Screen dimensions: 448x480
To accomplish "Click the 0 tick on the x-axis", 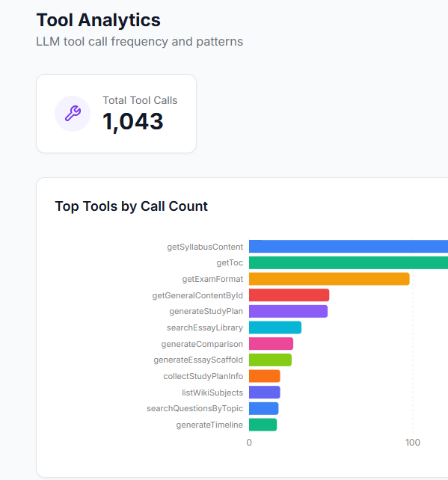I will tap(249, 443).
